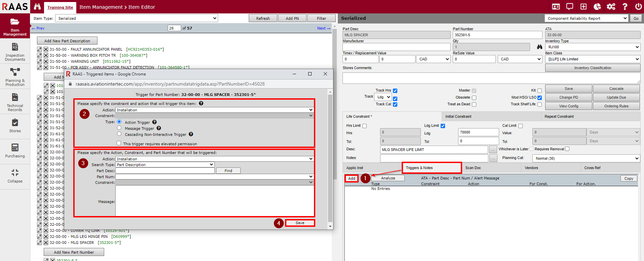Switch to the Vendors tab

[x=531, y=168]
